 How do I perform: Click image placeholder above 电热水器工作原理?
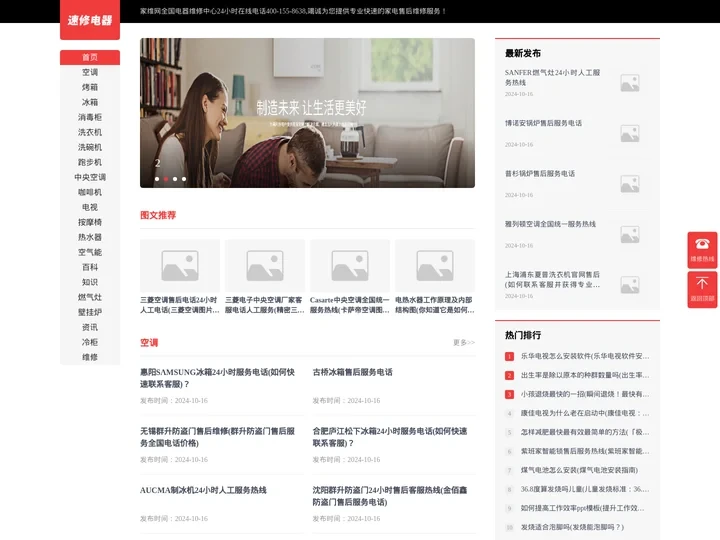(435, 265)
